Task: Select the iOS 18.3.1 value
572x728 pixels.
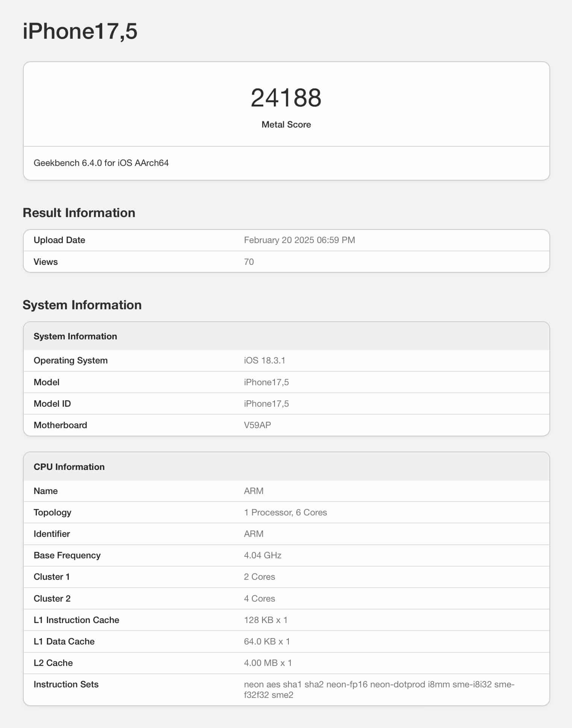Action: click(264, 360)
